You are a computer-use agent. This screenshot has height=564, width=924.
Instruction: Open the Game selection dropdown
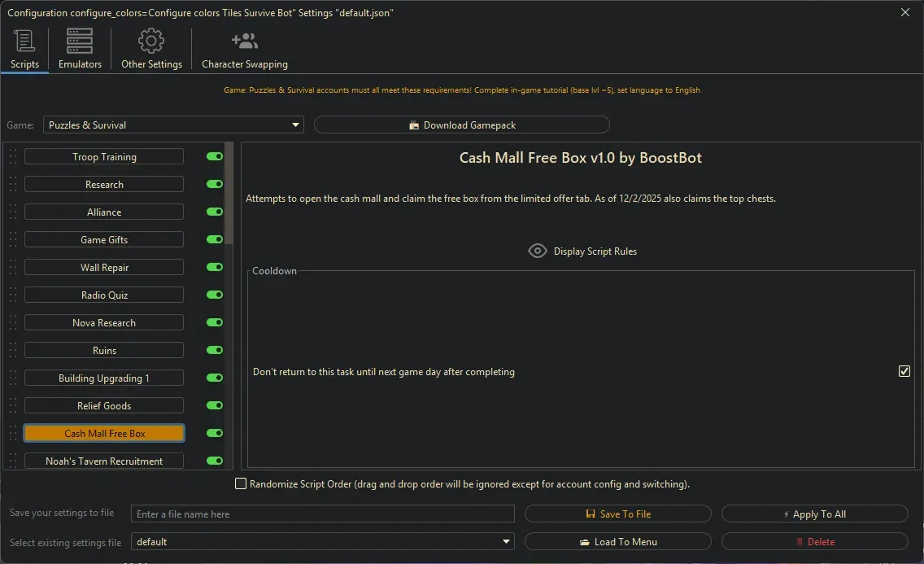tap(173, 125)
